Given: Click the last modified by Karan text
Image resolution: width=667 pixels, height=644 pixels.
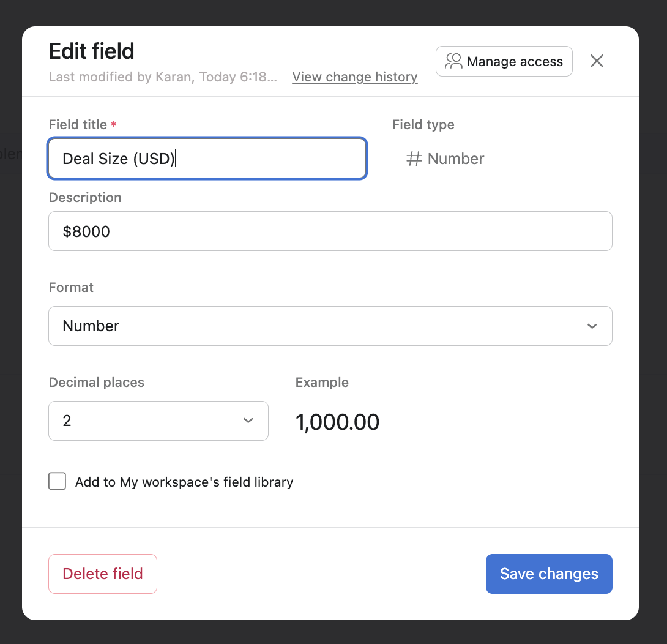Looking at the screenshot, I should [x=162, y=77].
